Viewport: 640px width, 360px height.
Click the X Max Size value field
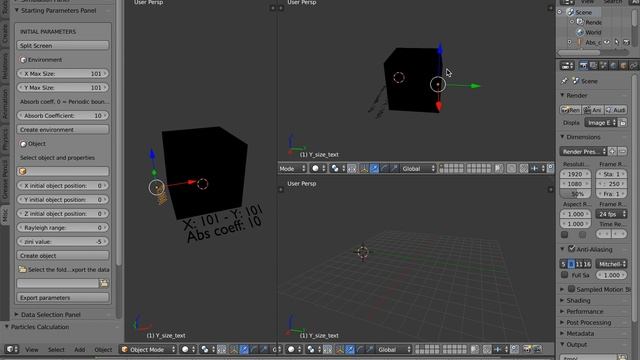(x=63, y=73)
